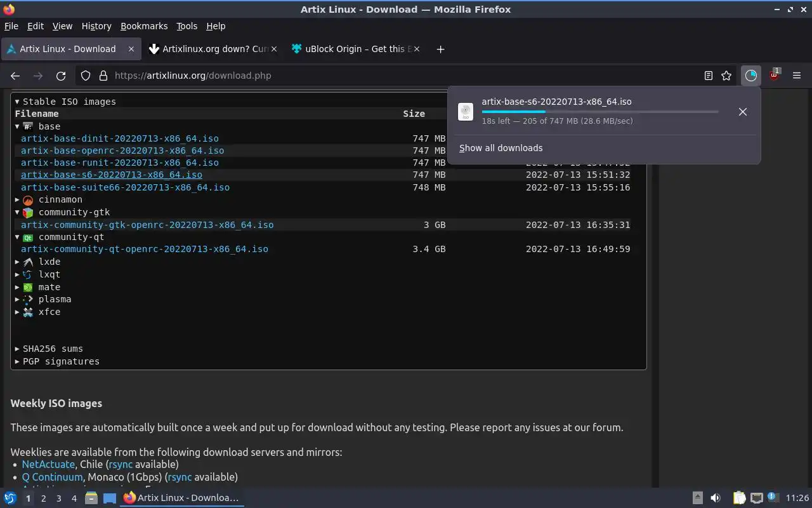Close the uBlock Origin tab
Image resolution: width=812 pixels, height=508 pixels.
(417, 49)
